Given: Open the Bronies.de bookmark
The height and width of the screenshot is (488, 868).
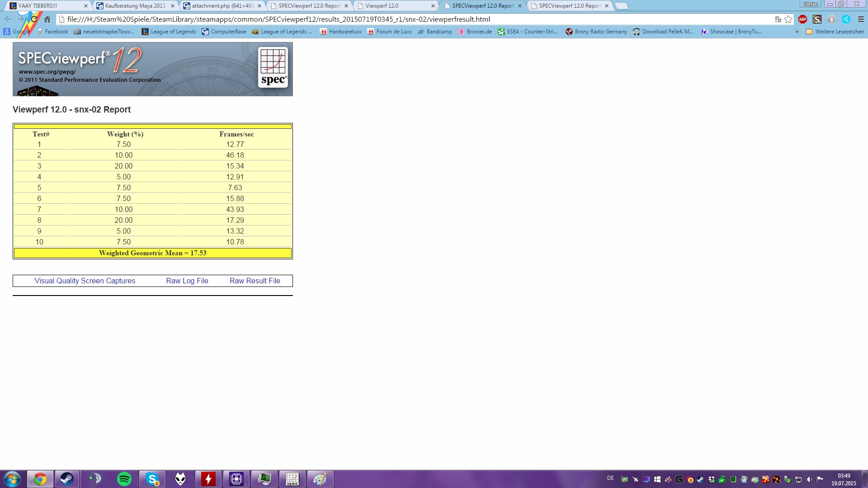Looking at the screenshot, I should 475,32.
